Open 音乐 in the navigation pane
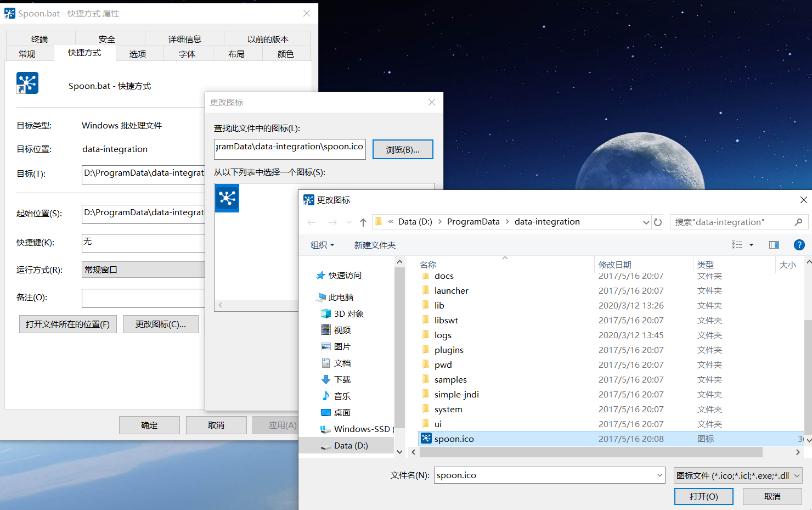 click(x=336, y=396)
